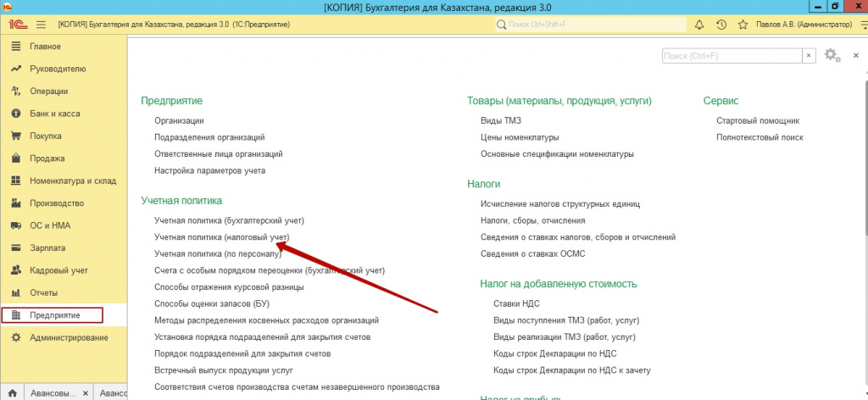The image size is (868, 400).
Task: Switch to first Авансовы... tab
Action: pyautogui.click(x=53, y=393)
